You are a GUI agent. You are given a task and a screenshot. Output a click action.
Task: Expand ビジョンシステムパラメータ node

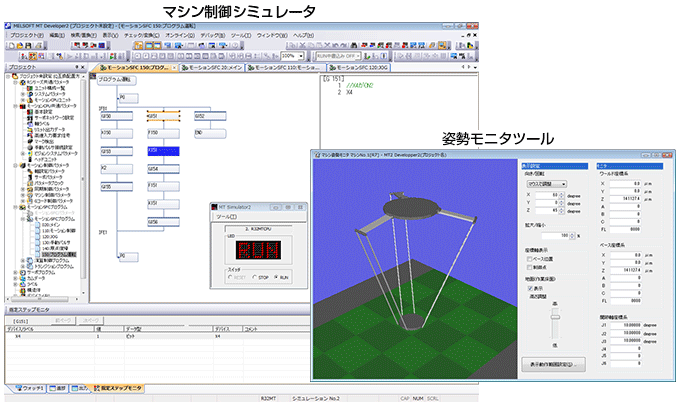tap(23, 154)
